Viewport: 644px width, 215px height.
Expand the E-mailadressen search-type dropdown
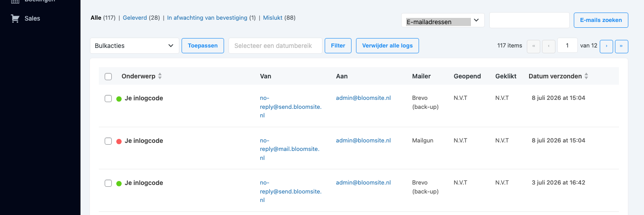(443, 21)
